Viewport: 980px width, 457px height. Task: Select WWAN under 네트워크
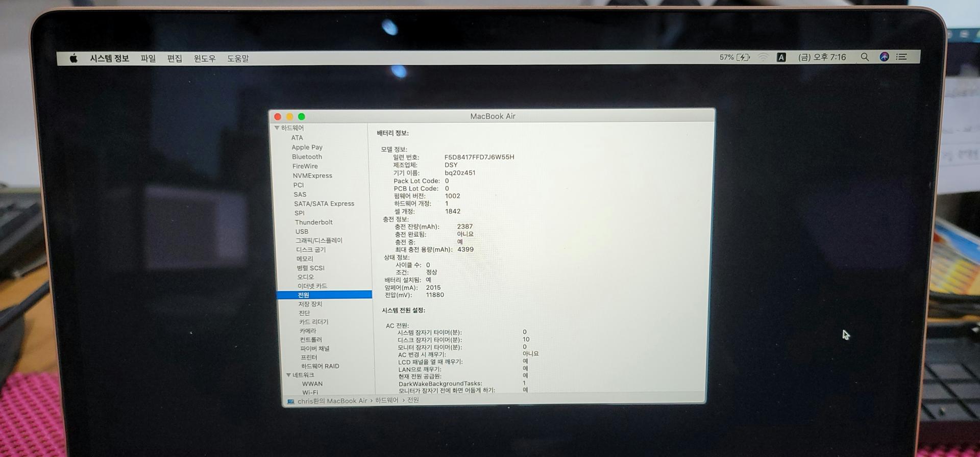(312, 384)
